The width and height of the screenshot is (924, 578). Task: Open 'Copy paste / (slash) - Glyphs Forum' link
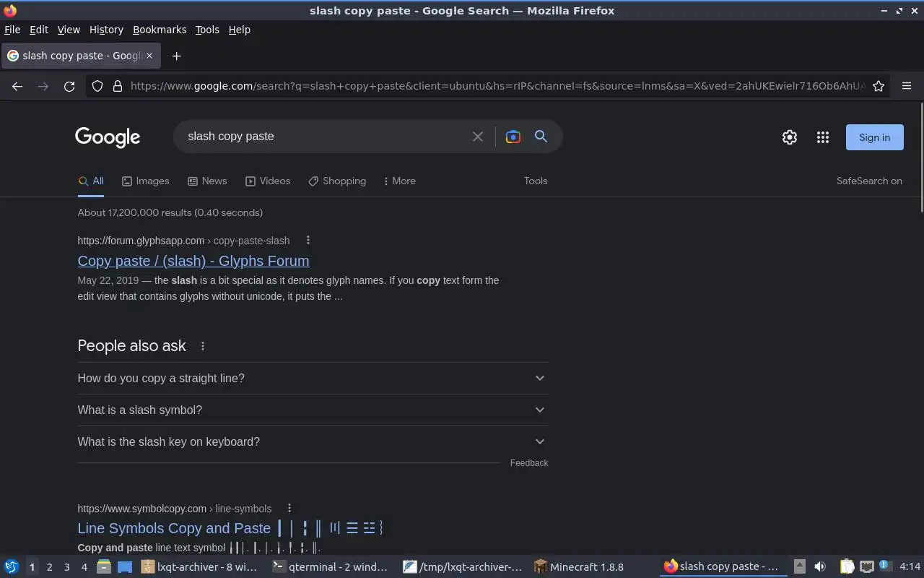pos(193,261)
